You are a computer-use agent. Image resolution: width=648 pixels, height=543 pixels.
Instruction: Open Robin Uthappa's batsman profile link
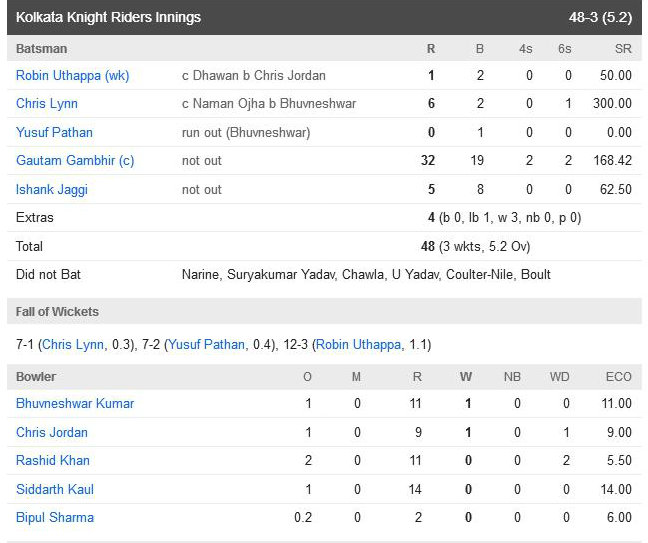coord(72,75)
